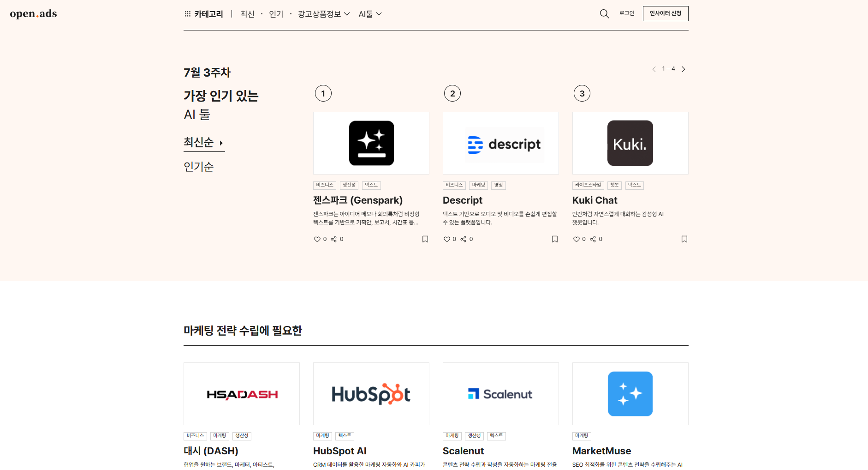Share the 젠스파크 (Genspark) card

pos(334,239)
